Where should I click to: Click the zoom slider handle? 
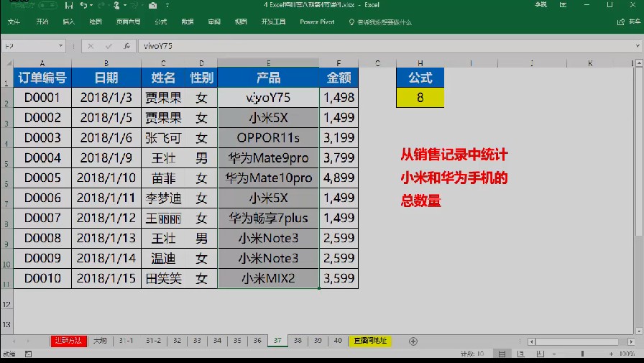(582, 354)
